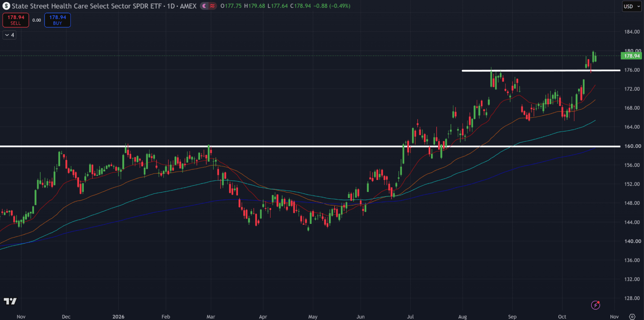This screenshot has width=644, height=320.
Task: Click the 172.00 price axis label
Action: pyautogui.click(x=632, y=89)
